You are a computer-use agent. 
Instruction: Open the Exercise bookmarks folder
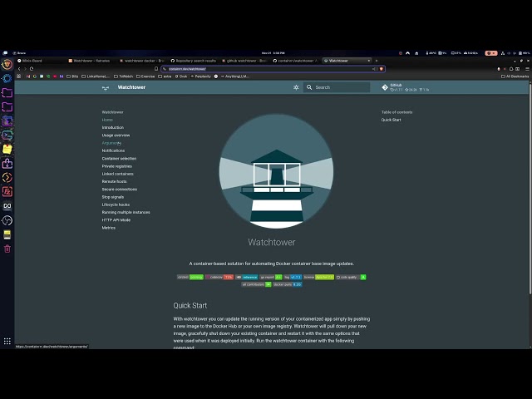click(145, 76)
